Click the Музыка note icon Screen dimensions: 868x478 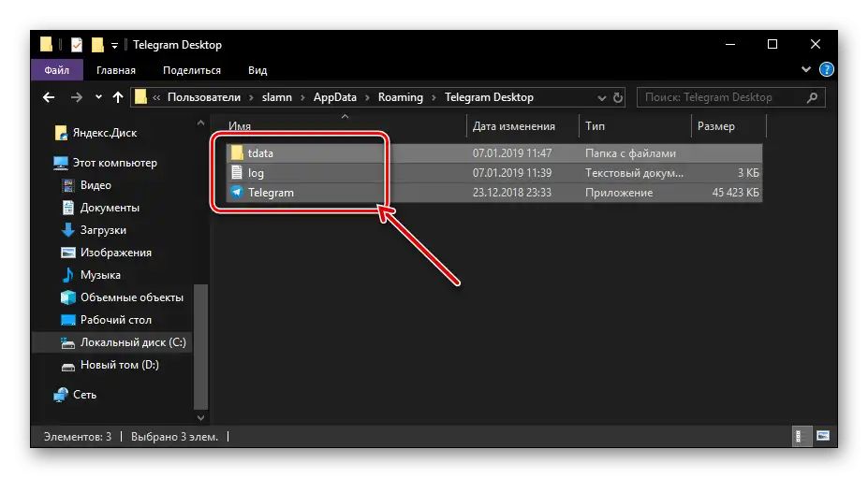point(68,275)
